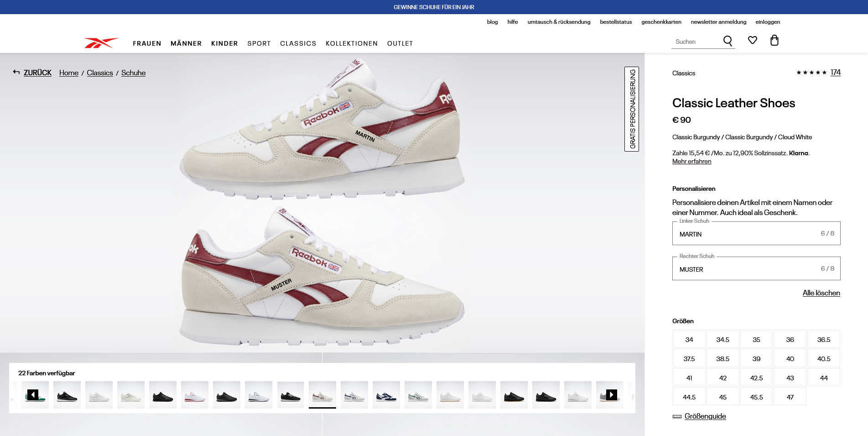This screenshot has width=868, height=436.
Task: Open the FRAUEN menu
Action: pyautogui.click(x=147, y=43)
